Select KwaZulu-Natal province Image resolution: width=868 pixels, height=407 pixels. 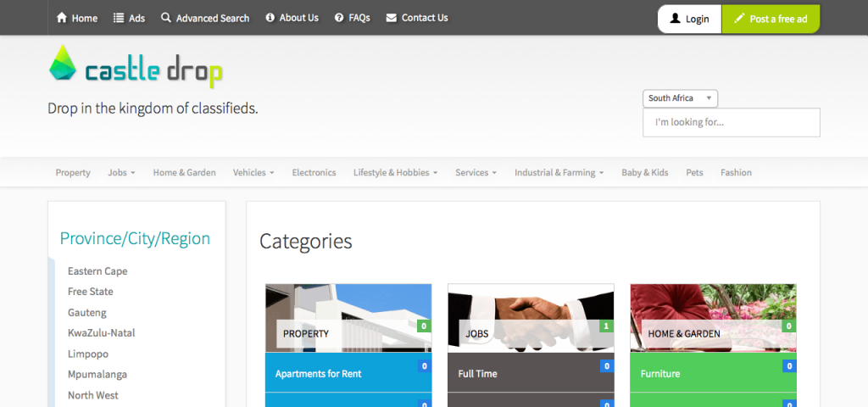click(102, 332)
